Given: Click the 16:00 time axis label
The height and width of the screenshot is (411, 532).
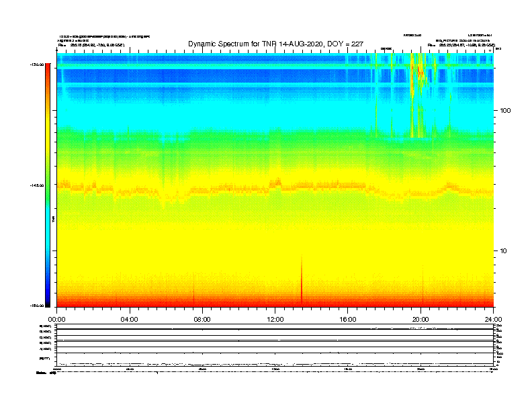Looking at the screenshot, I should pos(348,320).
